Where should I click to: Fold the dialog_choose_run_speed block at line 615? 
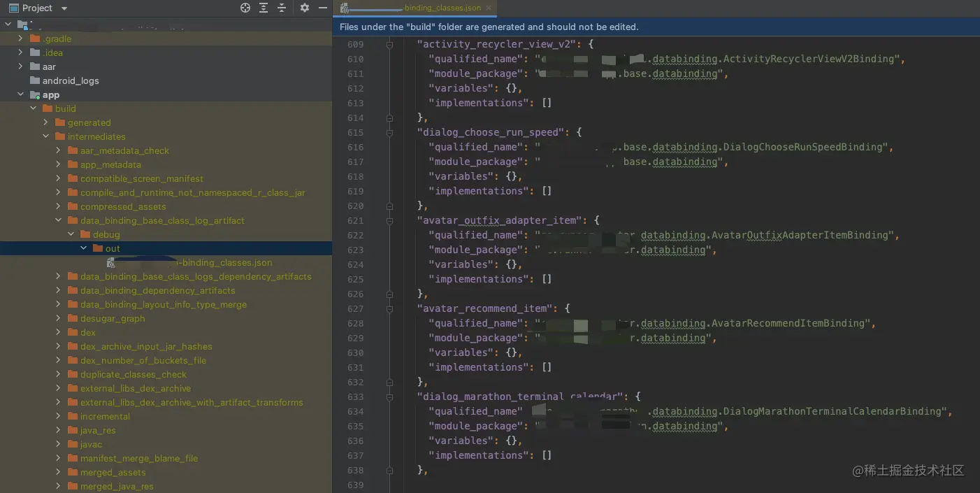pyautogui.click(x=389, y=132)
